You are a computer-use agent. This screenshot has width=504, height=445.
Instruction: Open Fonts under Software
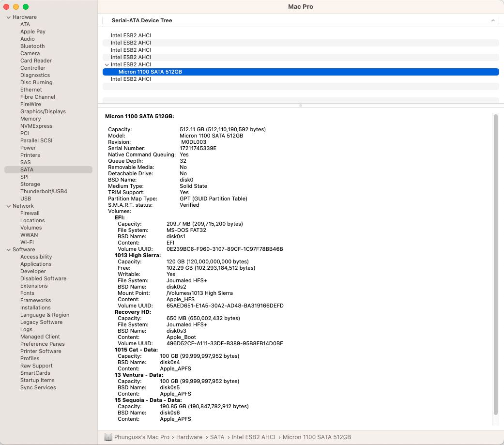pyautogui.click(x=27, y=293)
